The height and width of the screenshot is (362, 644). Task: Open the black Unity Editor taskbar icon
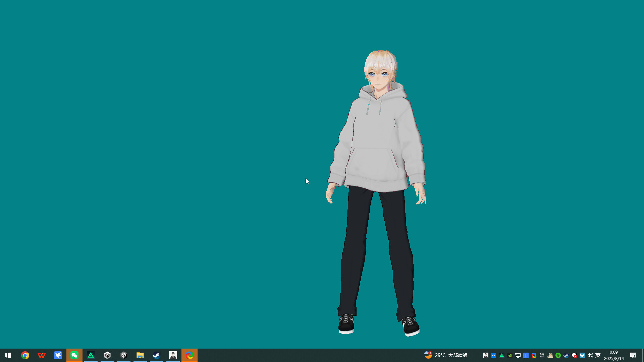[124, 355]
